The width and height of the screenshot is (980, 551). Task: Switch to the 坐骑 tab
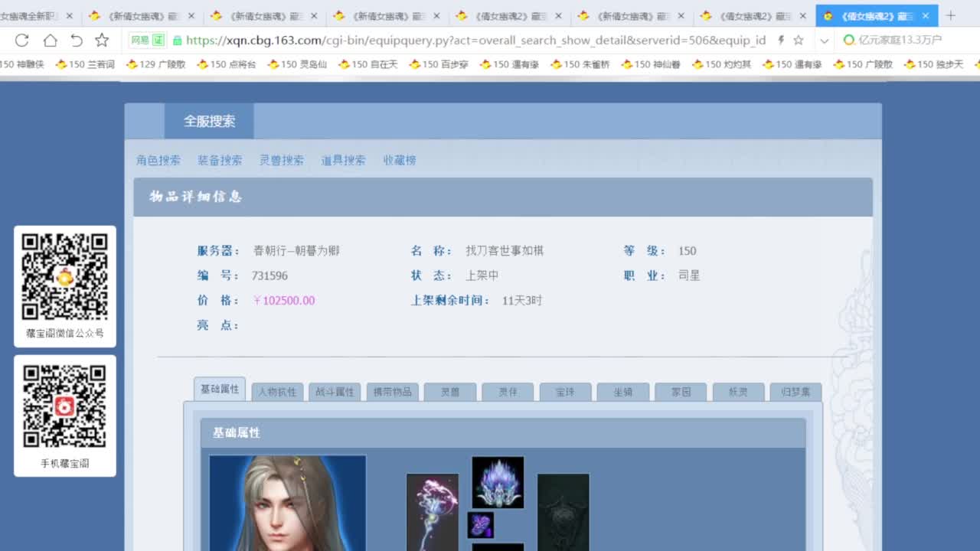click(x=623, y=392)
